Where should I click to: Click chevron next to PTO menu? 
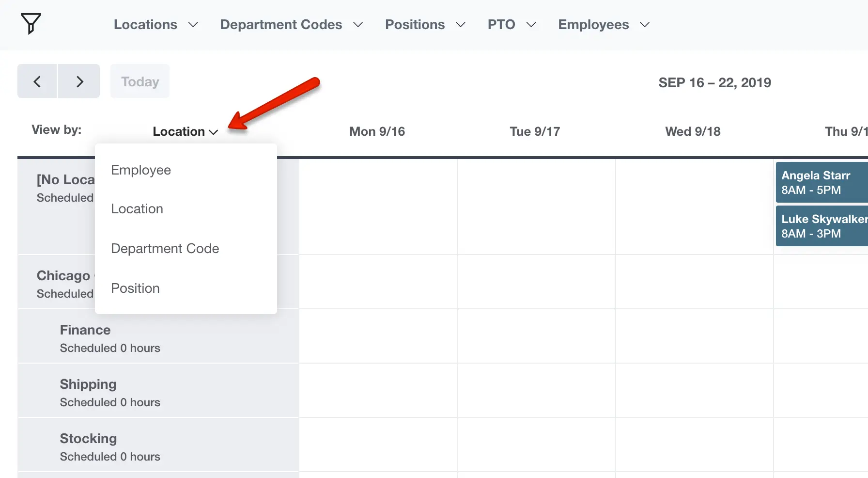coord(531,25)
